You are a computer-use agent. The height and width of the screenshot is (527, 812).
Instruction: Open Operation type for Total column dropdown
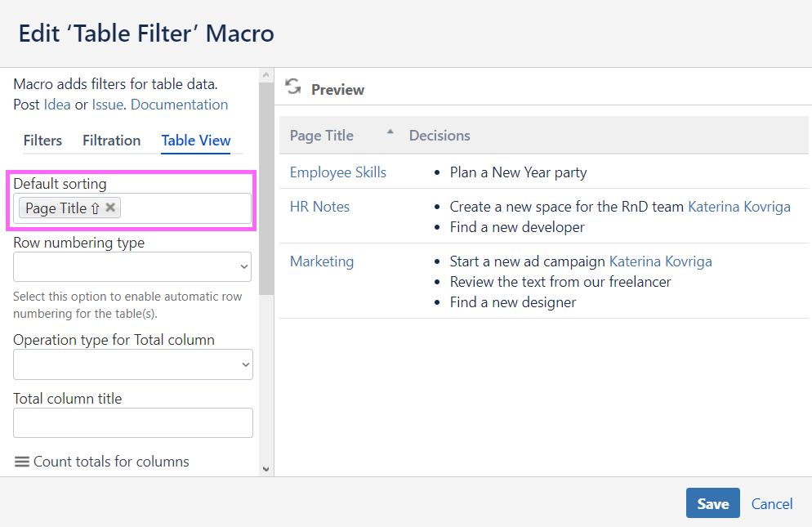(x=133, y=364)
